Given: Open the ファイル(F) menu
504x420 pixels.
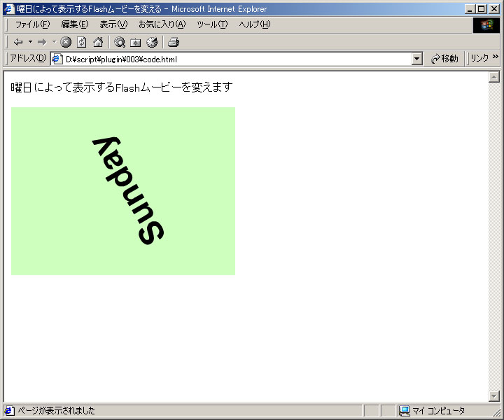Looking at the screenshot, I should 32,24.
